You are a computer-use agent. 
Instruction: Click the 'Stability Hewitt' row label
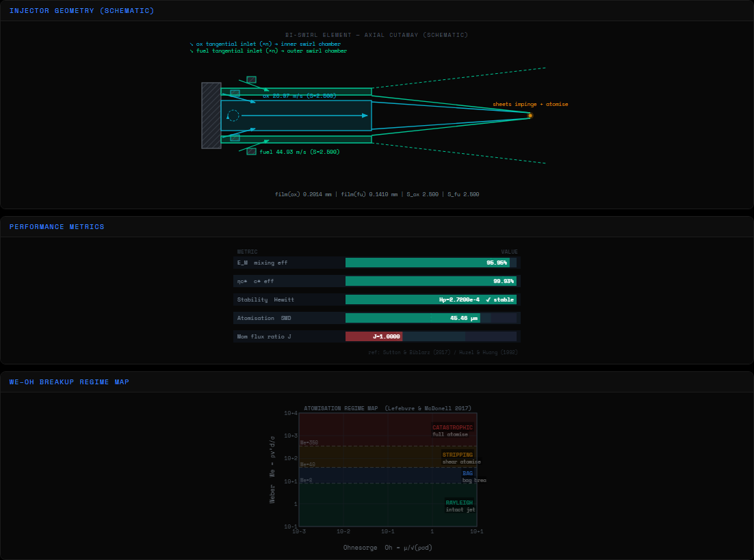coord(265,299)
